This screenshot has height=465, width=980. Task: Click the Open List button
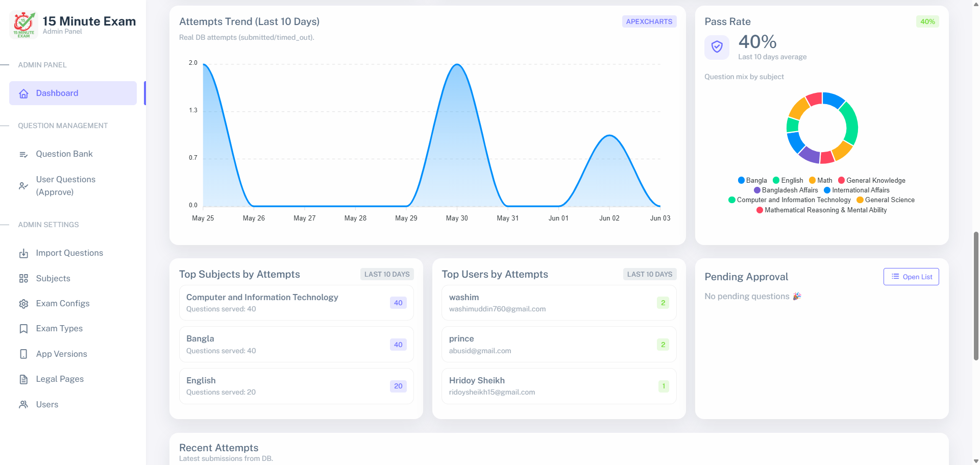click(x=911, y=277)
